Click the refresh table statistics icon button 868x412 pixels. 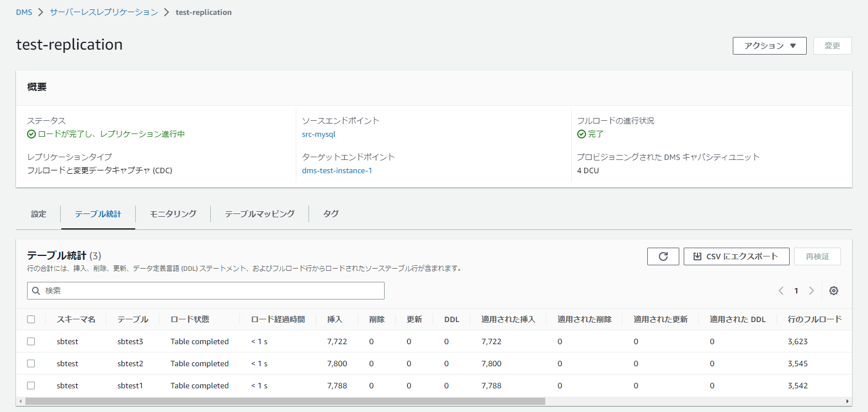[663, 256]
